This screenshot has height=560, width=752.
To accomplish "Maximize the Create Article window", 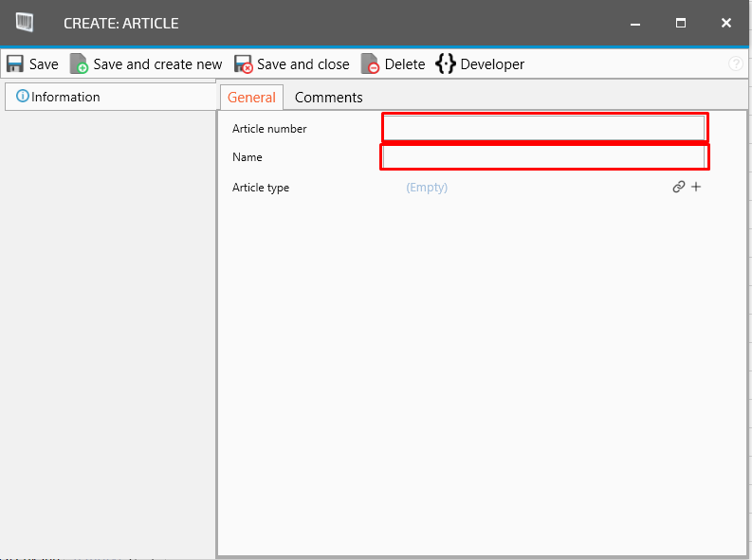I will coord(681,23).
